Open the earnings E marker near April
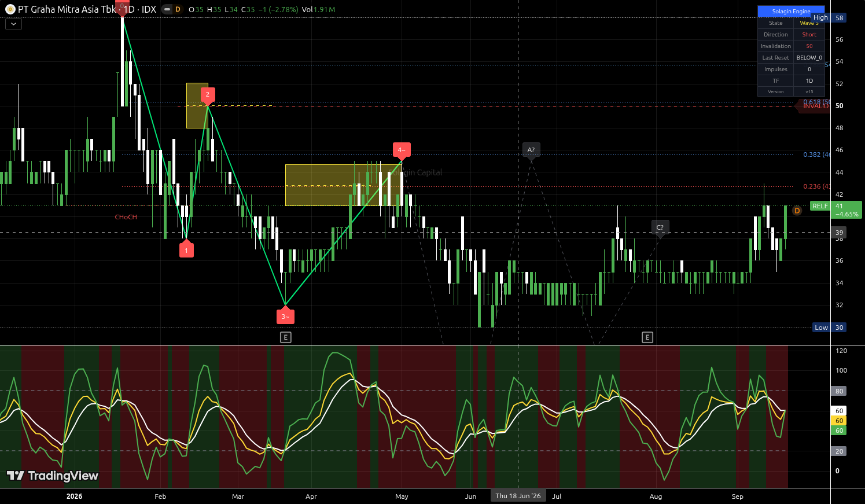Viewport: 865px width, 504px height. tap(285, 337)
